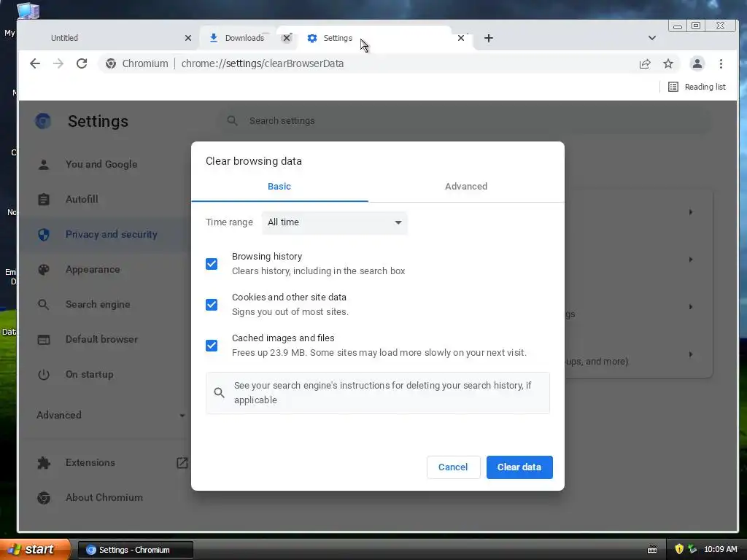
Task: Click the taskbar clock
Action: pos(720,550)
